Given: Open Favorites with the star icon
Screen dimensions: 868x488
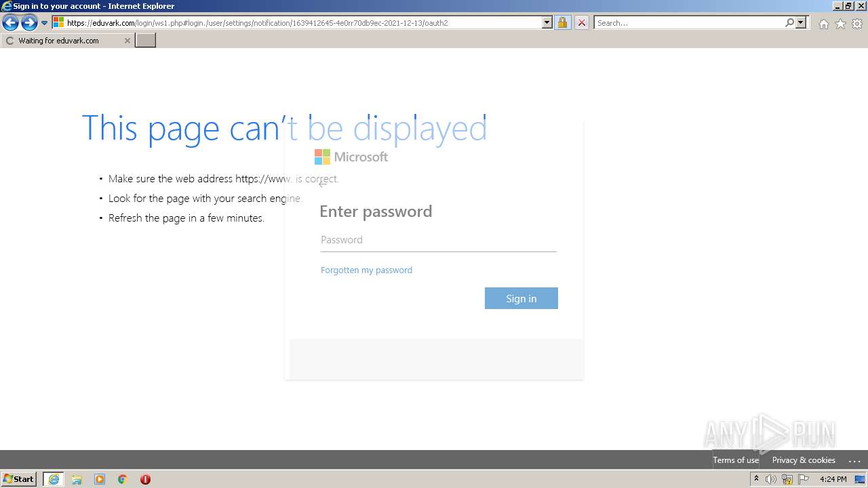Looking at the screenshot, I should [840, 24].
